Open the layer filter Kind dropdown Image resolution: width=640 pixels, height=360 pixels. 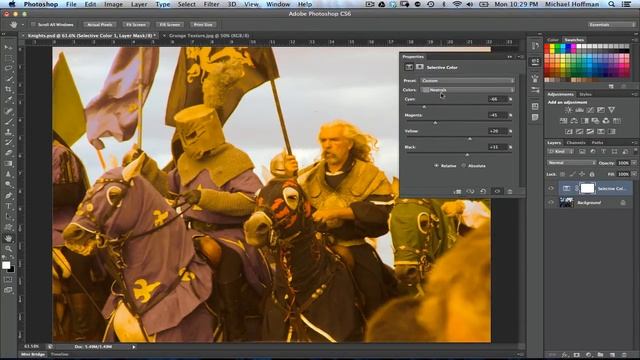(x=560, y=151)
